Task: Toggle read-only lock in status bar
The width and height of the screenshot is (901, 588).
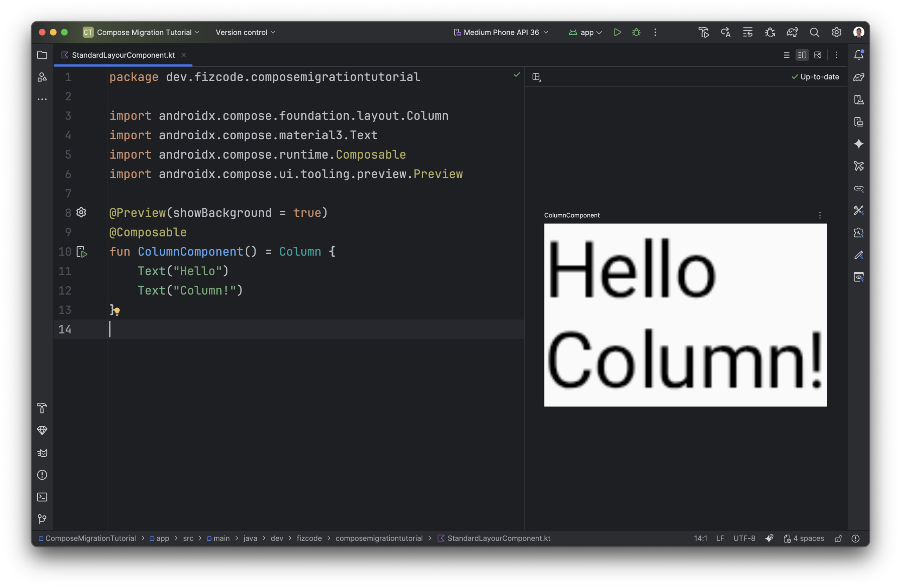Action: click(x=839, y=538)
